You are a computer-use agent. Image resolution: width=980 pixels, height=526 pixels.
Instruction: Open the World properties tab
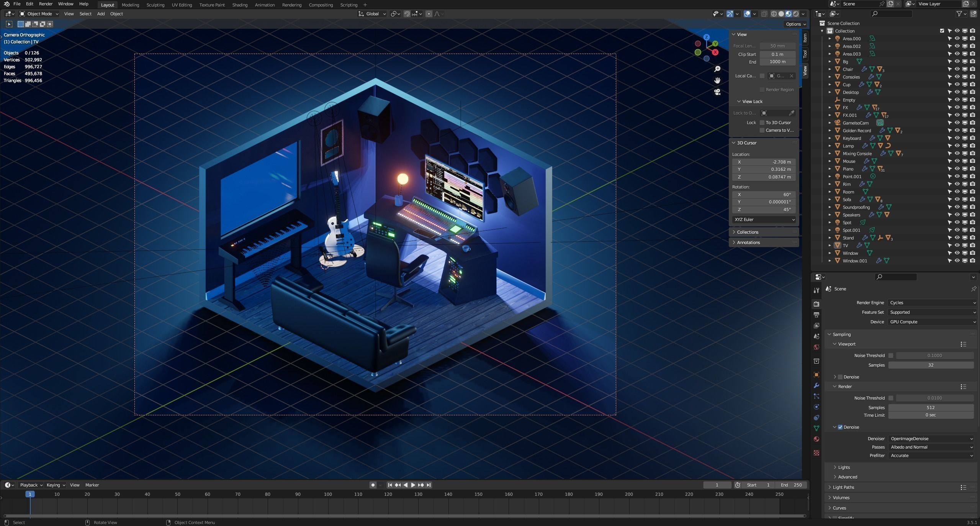(816, 347)
